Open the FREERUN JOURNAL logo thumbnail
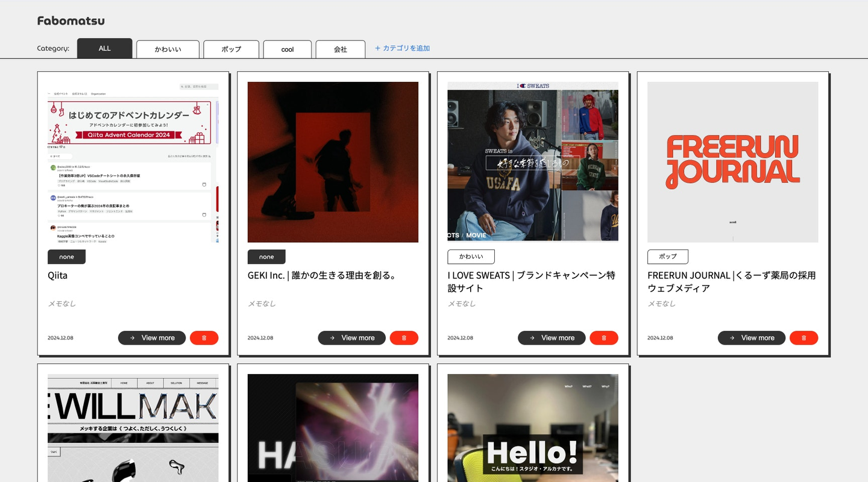This screenshot has width=868, height=482. [x=733, y=162]
